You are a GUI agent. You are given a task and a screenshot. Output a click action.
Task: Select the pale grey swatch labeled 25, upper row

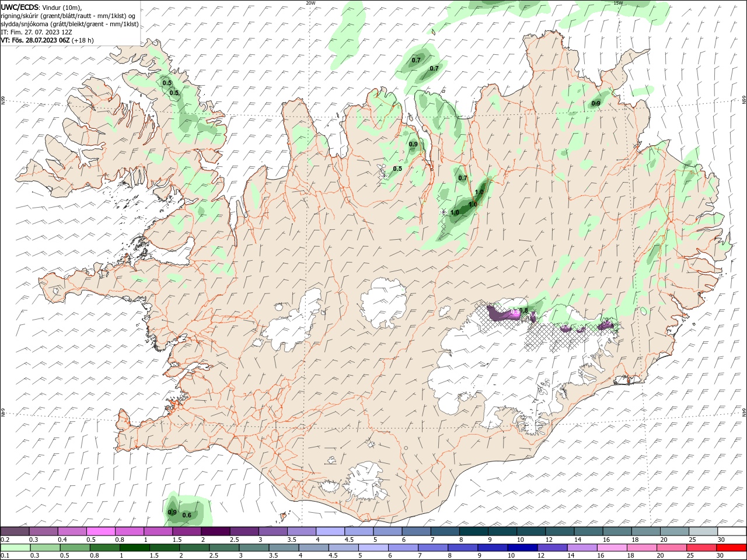tap(703, 531)
